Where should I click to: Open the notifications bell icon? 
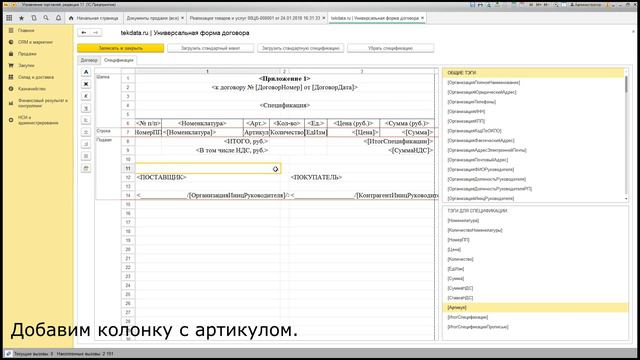coord(58,18)
